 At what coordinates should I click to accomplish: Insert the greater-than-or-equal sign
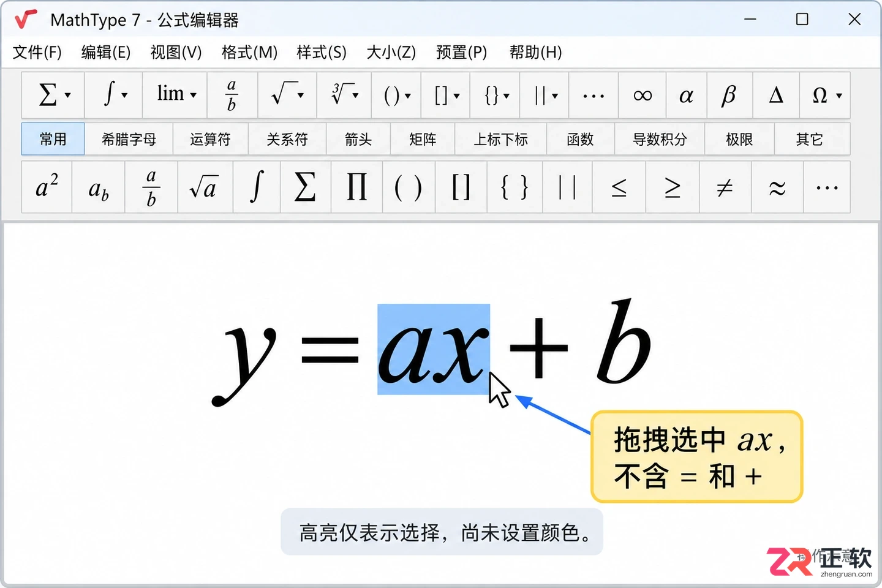point(673,187)
